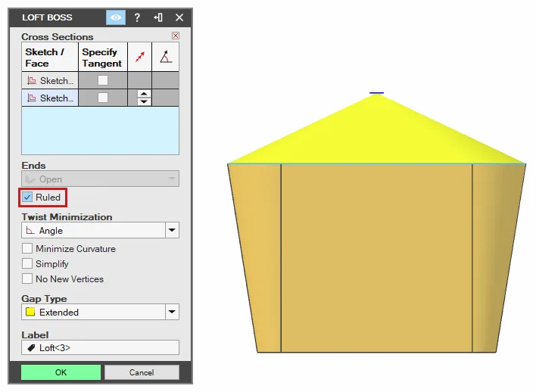Click the angle column header icon
This screenshot has width=536, height=392.
[x=166, y=57]
